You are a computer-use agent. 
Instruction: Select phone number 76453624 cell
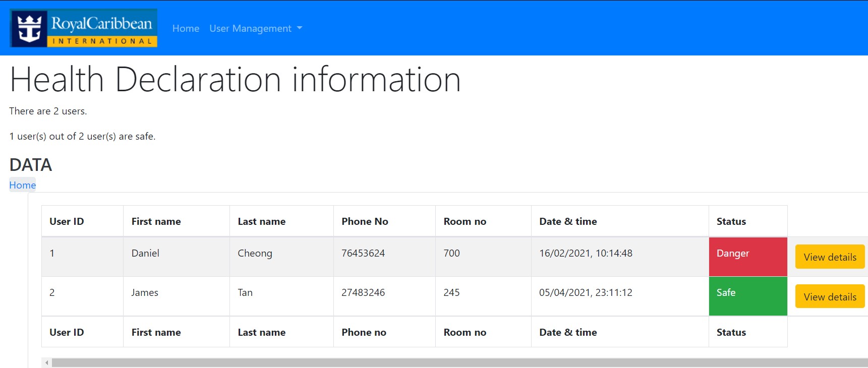[x=363, y=253]
